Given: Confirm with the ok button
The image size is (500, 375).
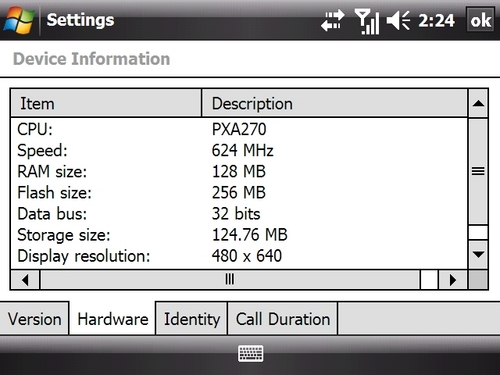Looking at the screenshot, I should pos(480,20).
